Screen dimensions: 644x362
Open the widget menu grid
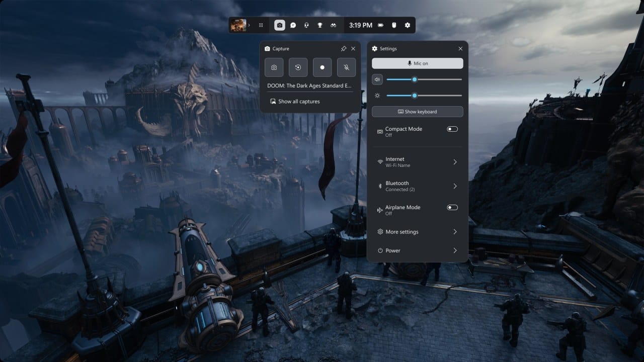[x=261, y=25]
